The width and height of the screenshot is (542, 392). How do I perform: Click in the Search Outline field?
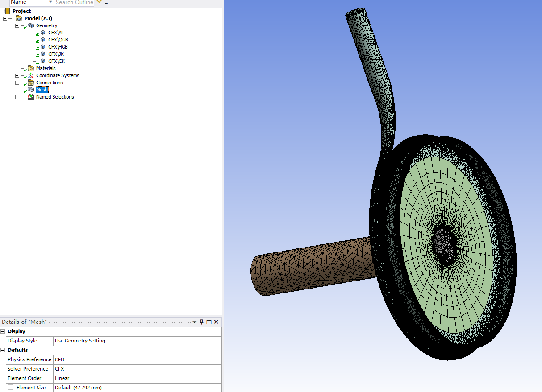74,2
